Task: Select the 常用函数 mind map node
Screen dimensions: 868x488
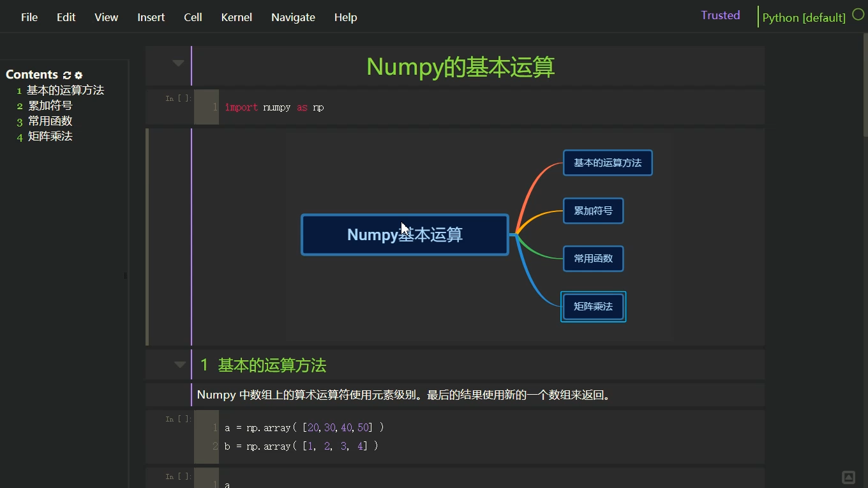Action: [x=593, y=259]
